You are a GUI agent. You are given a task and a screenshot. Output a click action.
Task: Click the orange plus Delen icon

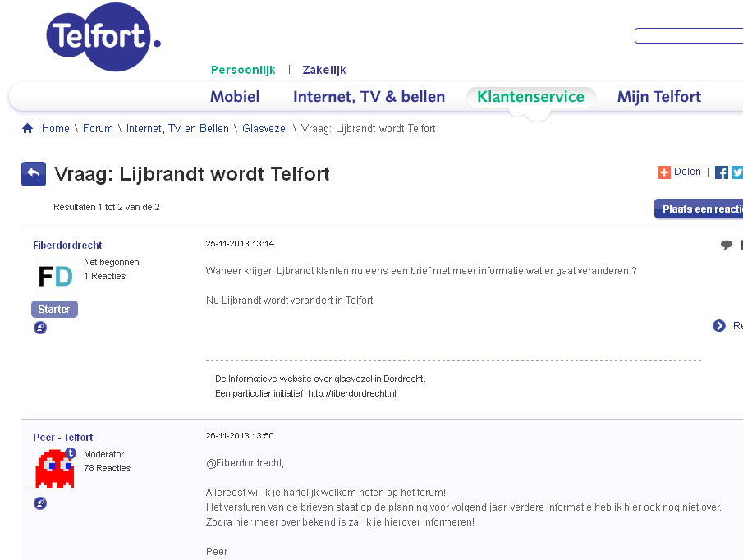(x=664, y=172)
